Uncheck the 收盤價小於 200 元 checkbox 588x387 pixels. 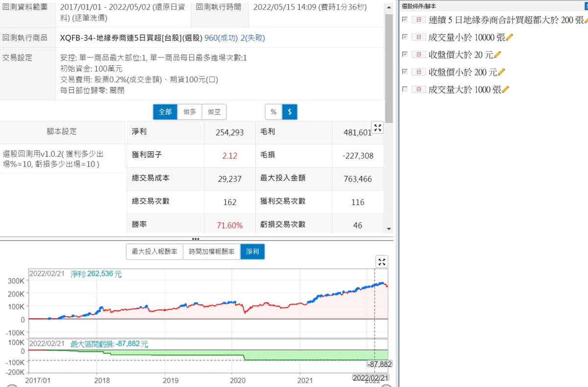(x=404, y=72)
